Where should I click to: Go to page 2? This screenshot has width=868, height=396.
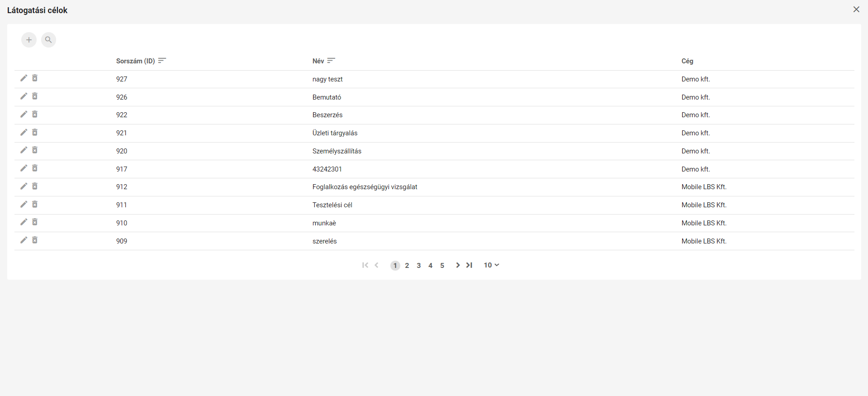[407, 266]
